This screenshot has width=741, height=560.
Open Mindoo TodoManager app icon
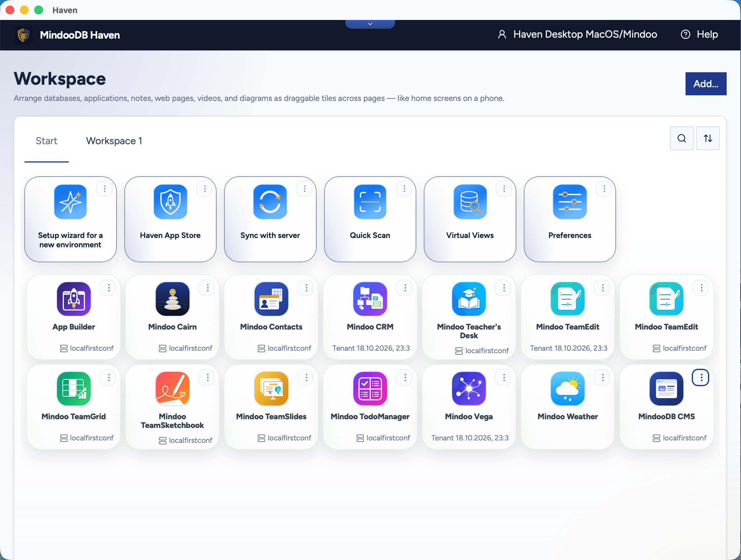[370, 388]
